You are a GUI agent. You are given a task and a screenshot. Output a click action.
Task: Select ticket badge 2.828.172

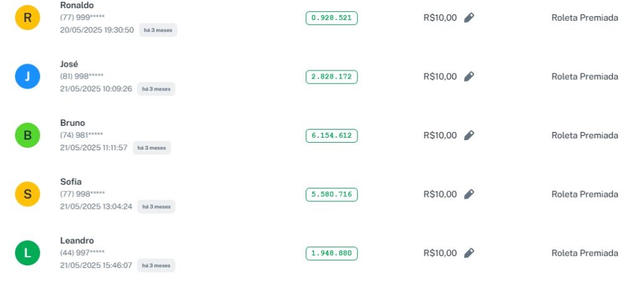click(x=331, y=77)
